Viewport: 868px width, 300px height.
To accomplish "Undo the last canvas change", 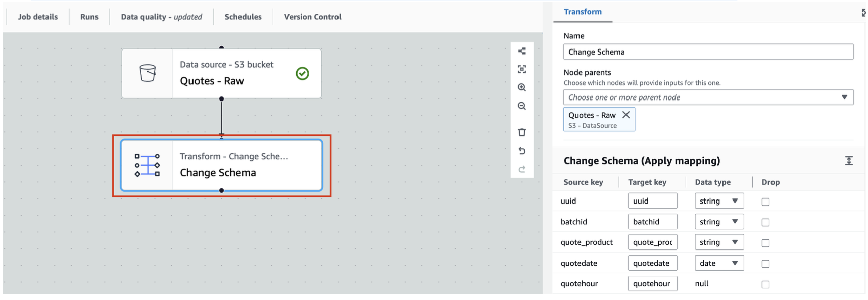I will tap(522, 151).
